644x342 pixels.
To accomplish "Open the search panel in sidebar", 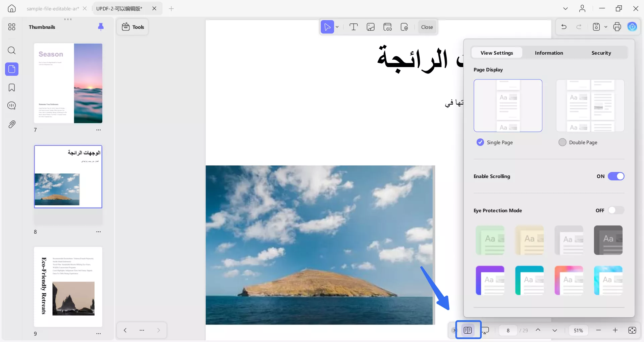I will pos(12,51).
